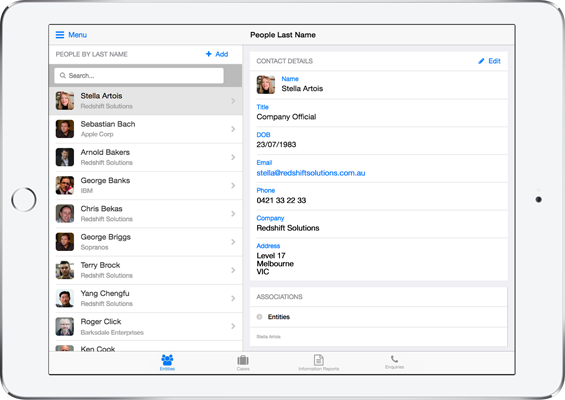Tap the plus Add icon
The height and width of the screenshot is (400, 565).
click(x=209, y=54)
